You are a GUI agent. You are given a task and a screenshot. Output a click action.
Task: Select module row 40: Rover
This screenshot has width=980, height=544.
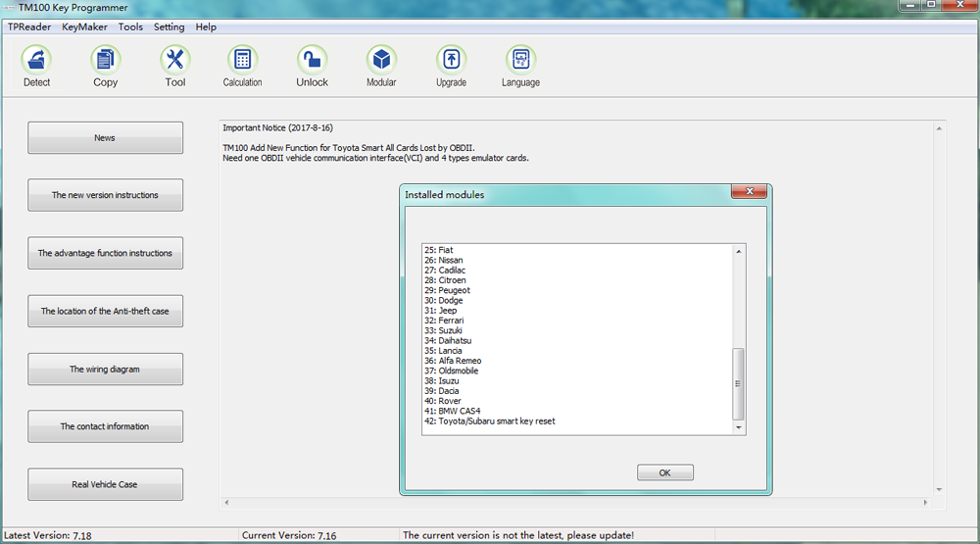click(443, 401)
